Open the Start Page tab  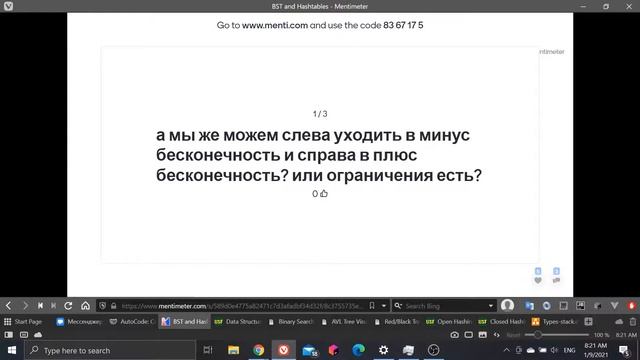coord(23,322)
